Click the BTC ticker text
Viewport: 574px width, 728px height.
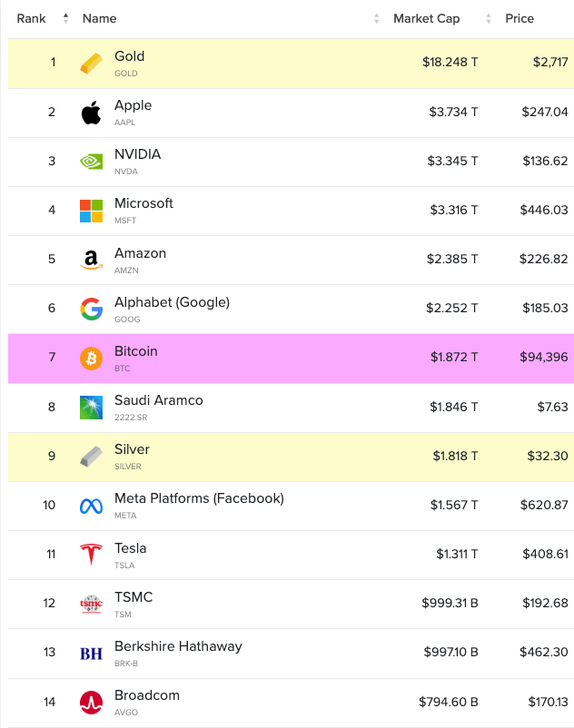pyautogui.click(x=122, y=369)
